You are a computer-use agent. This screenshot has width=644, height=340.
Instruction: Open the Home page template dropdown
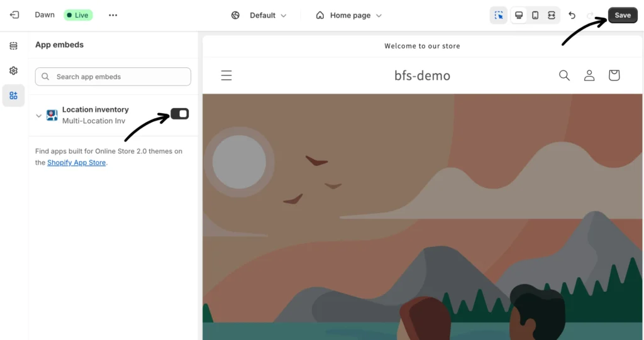click(349, 15)
